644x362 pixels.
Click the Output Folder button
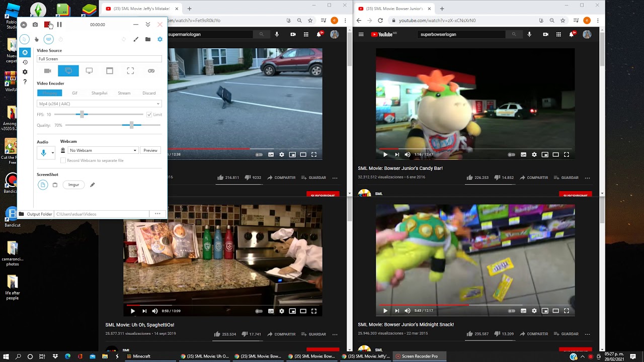[36, 214]
